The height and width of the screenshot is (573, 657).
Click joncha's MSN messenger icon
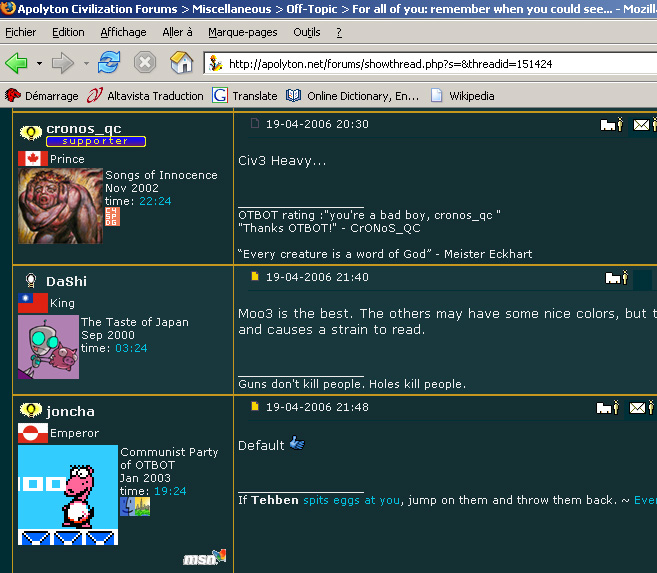tap(205, 557)
